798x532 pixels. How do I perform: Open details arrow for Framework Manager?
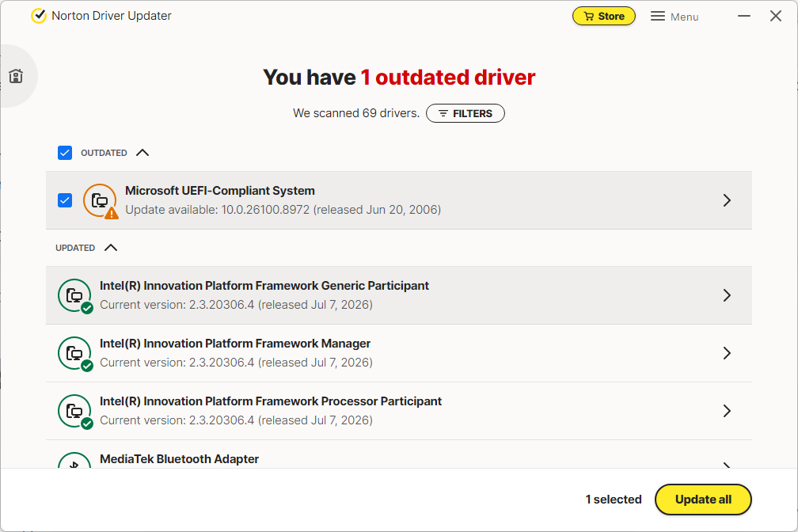[x=727, y=353]
